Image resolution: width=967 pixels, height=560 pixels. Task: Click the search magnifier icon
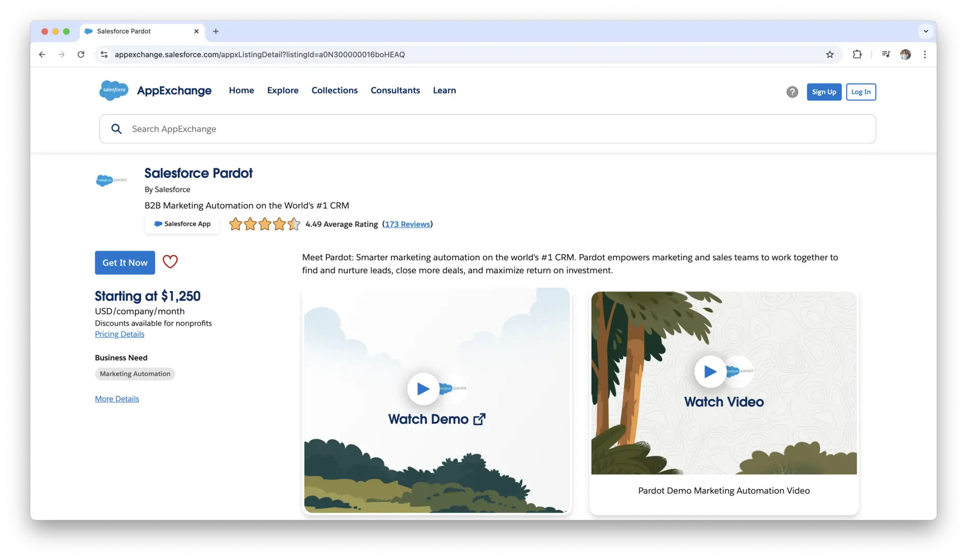pyautogui.click(x=117, y=129)
